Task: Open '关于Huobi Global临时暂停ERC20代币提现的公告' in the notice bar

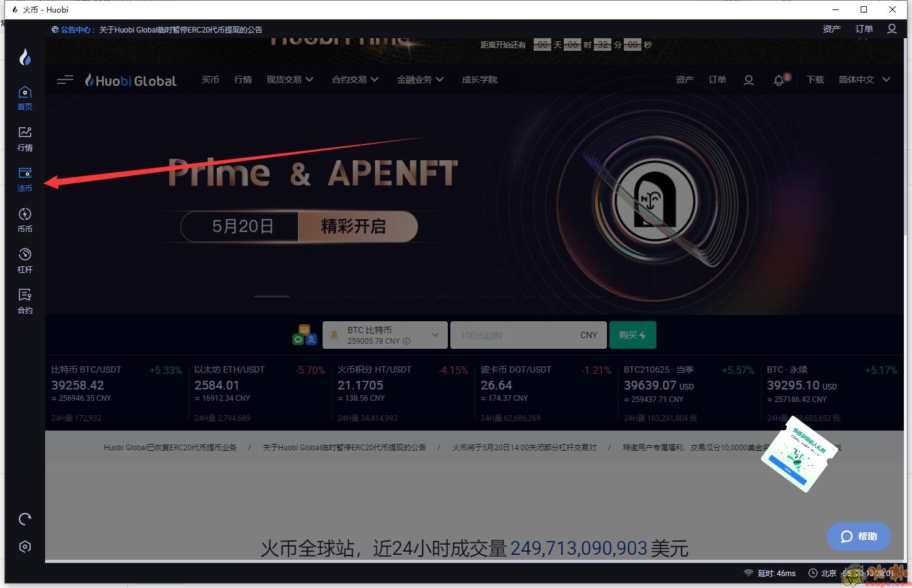Action: pos(345,448)
